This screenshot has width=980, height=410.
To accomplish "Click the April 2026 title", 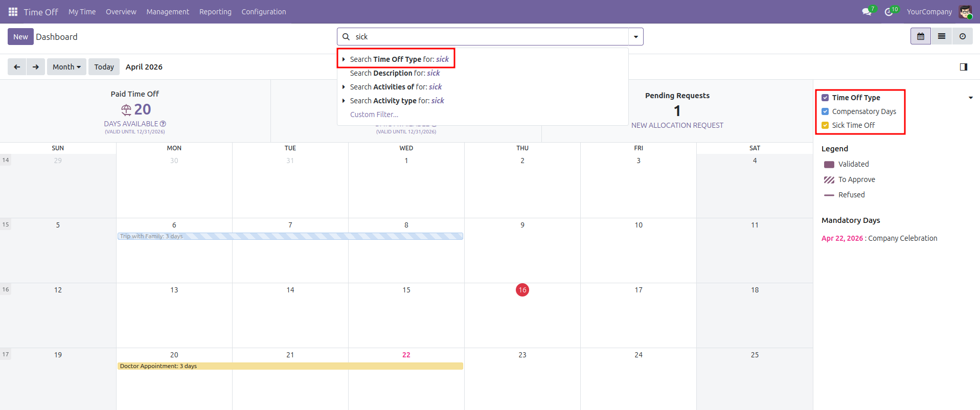I will 144,67.
